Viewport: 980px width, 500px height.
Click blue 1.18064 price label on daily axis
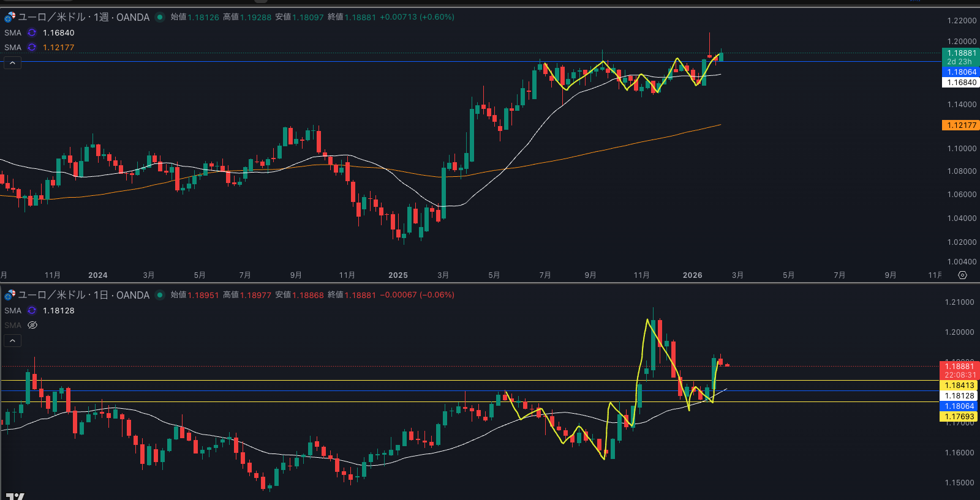tap(959, 406)
